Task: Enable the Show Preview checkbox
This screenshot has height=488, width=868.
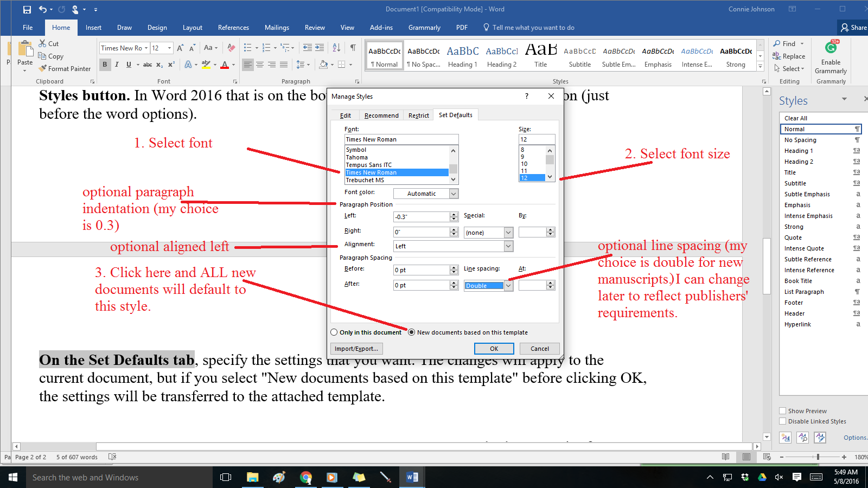Action: point(782,411)
